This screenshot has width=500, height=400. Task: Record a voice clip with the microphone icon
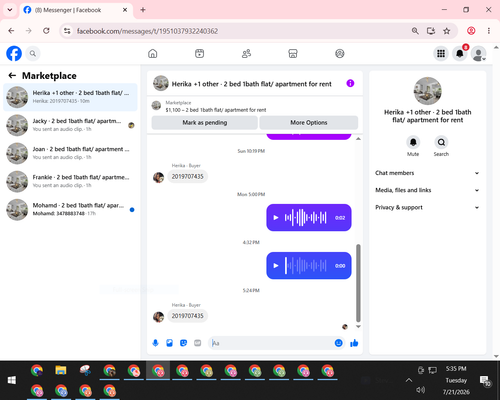click(155, 343)
